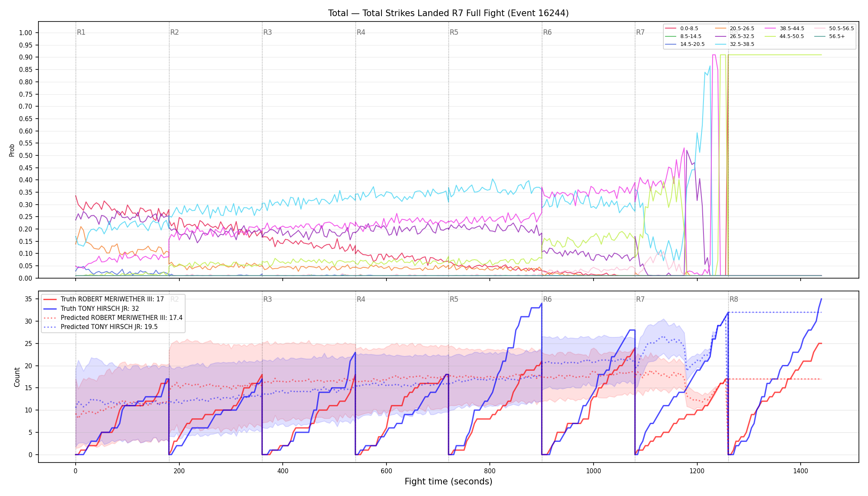This screenshot has width=868, height=496.
Task: Select the R7 marker in the Prob chart
Action: coord(640,32)
